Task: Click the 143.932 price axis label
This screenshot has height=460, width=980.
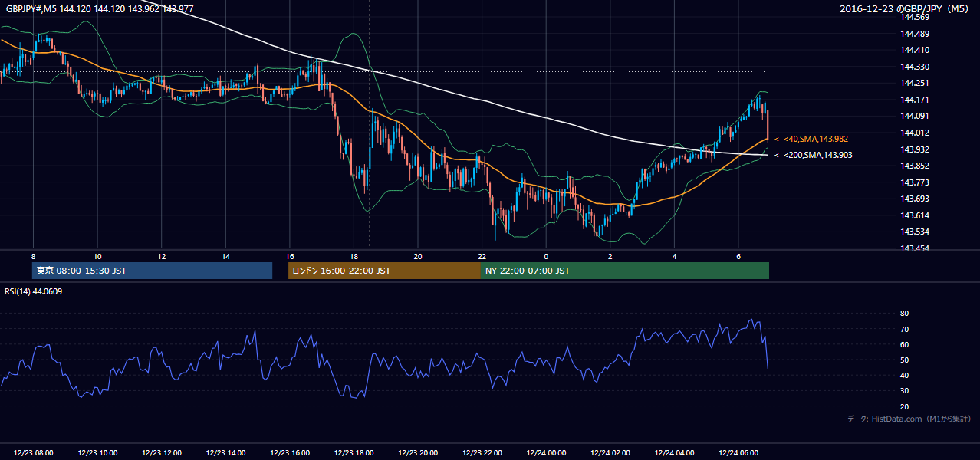Action: click(915, 149)
